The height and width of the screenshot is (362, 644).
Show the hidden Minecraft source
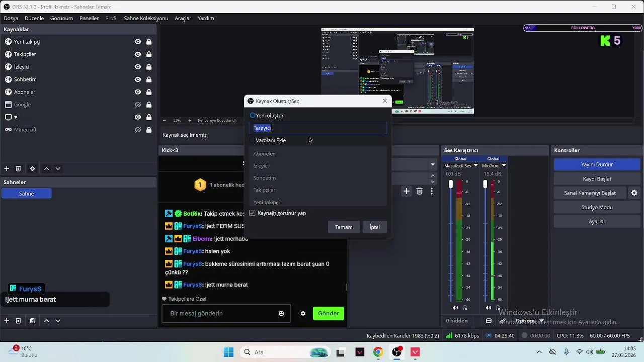coord(137,130)
